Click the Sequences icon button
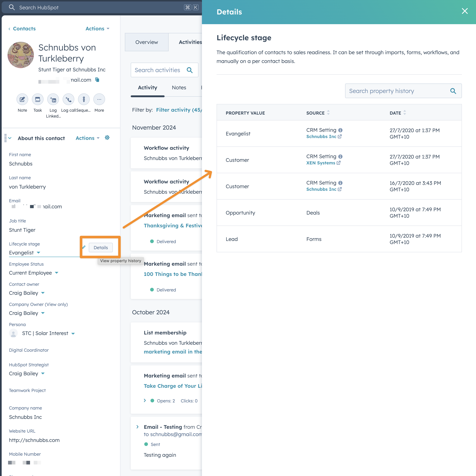Screen dimensions: 476x476 coord(84,100)
